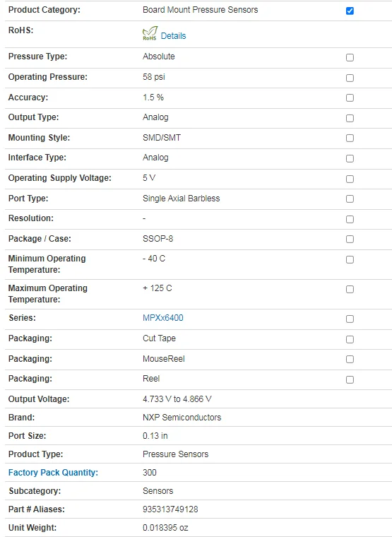Tick the Interface Type Analog checkbox
The image size is (392, 537).
(x=350, y=158)
